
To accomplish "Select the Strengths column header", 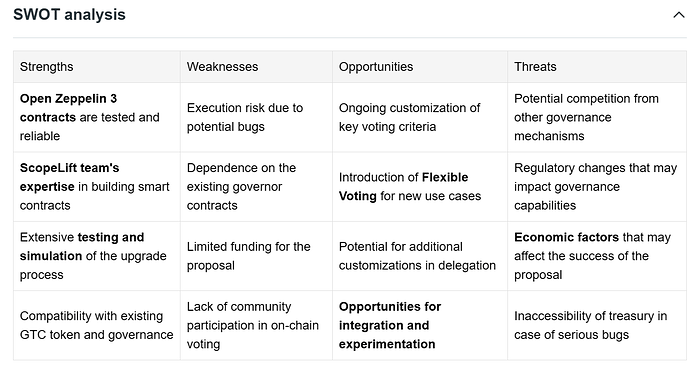I will [97, 66].
